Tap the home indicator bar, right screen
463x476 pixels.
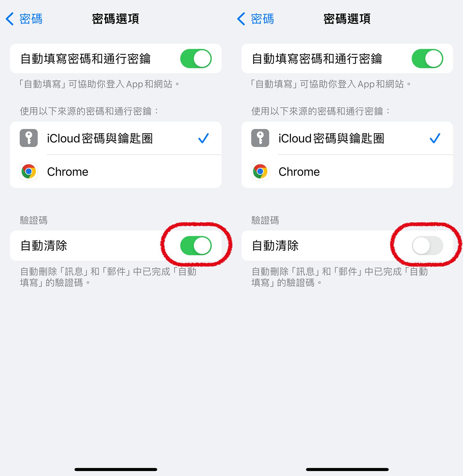tap(347, 470)
